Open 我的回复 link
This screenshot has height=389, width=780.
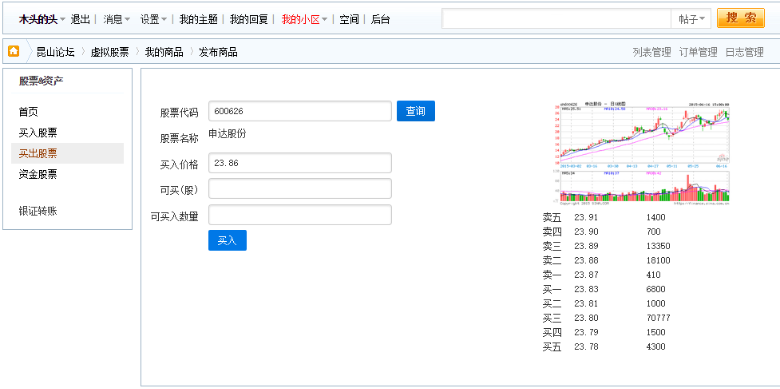(x=249, y=20)
